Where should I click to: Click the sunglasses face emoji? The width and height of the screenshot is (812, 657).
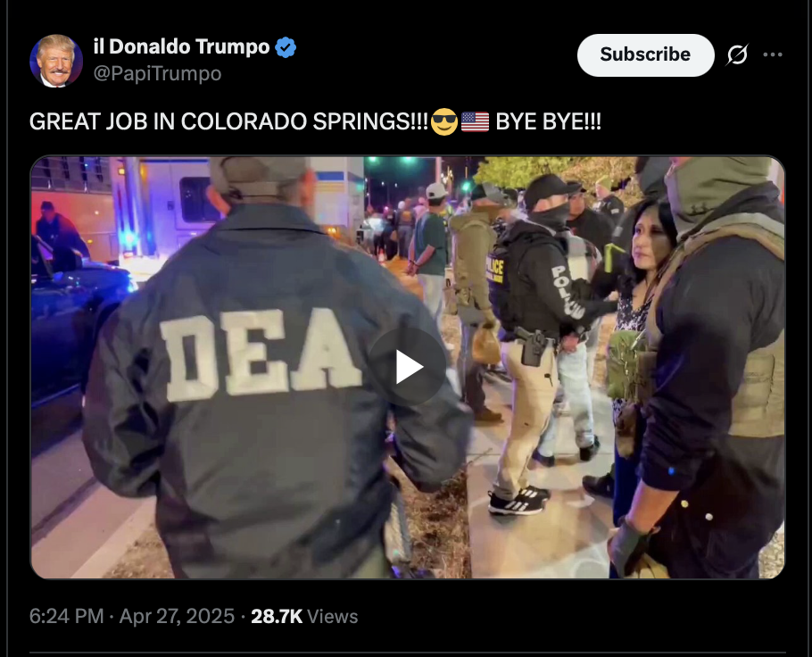tap(443, 121)
